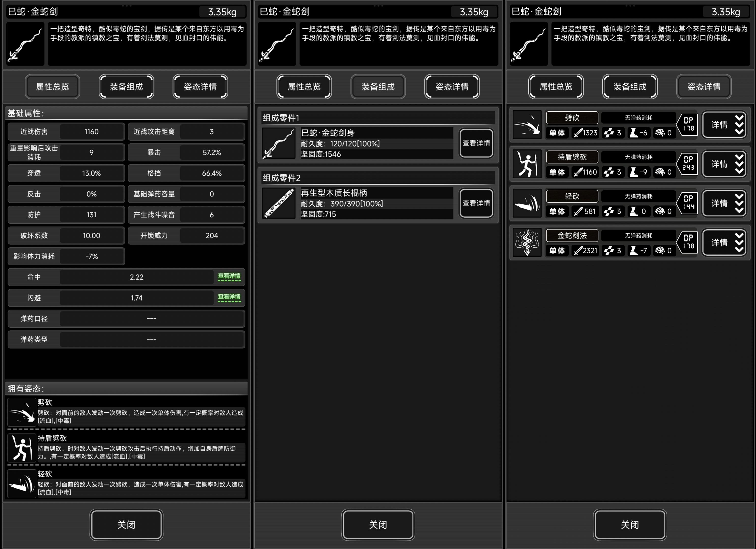Open 查看详情 link in 闪避 row

(229, 297)
